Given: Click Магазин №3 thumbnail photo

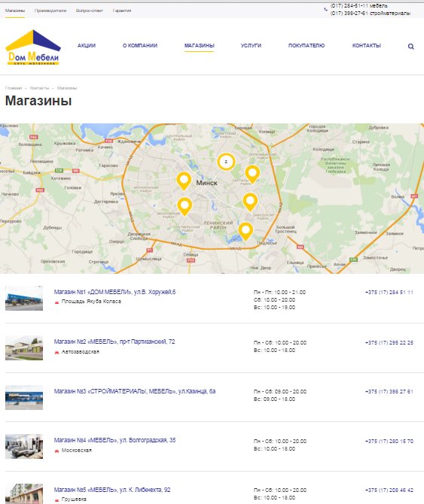Looking at the screenshot, I should click(x=24, y=398).
